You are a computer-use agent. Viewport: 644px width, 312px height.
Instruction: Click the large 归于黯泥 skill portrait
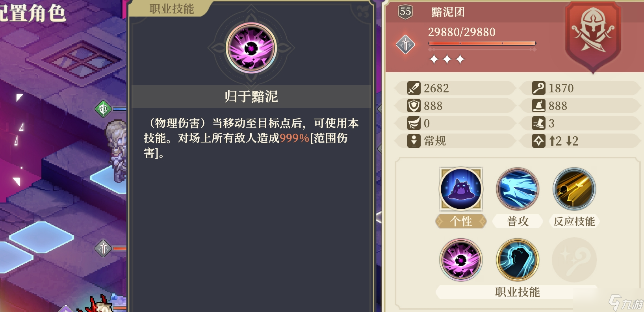[251, 48]
